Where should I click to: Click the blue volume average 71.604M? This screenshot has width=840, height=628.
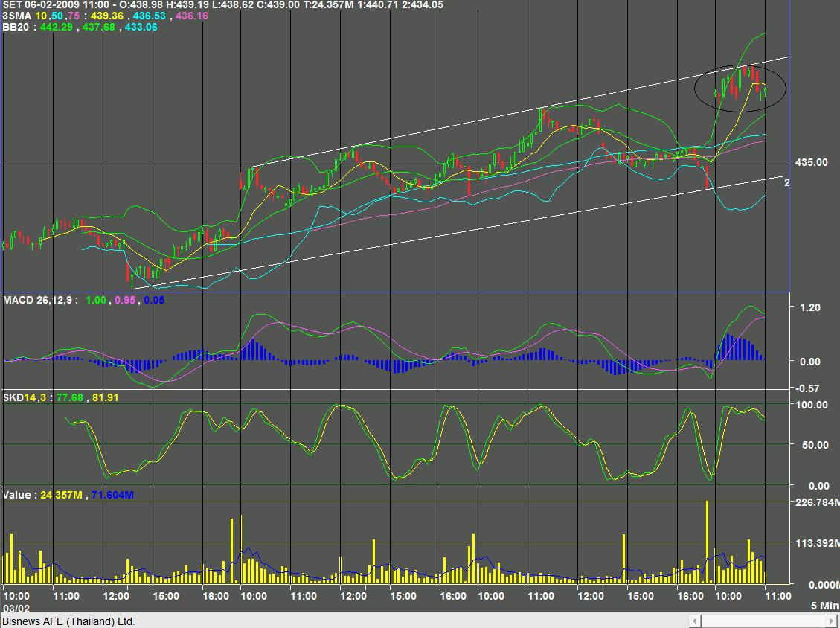click(112, 495)
